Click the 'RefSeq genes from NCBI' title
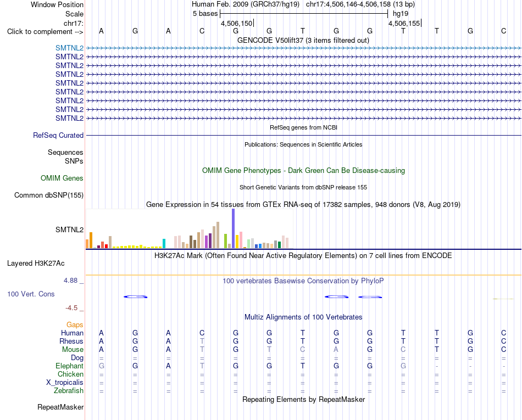Screen dimensions: 522x420 point(303,127)
